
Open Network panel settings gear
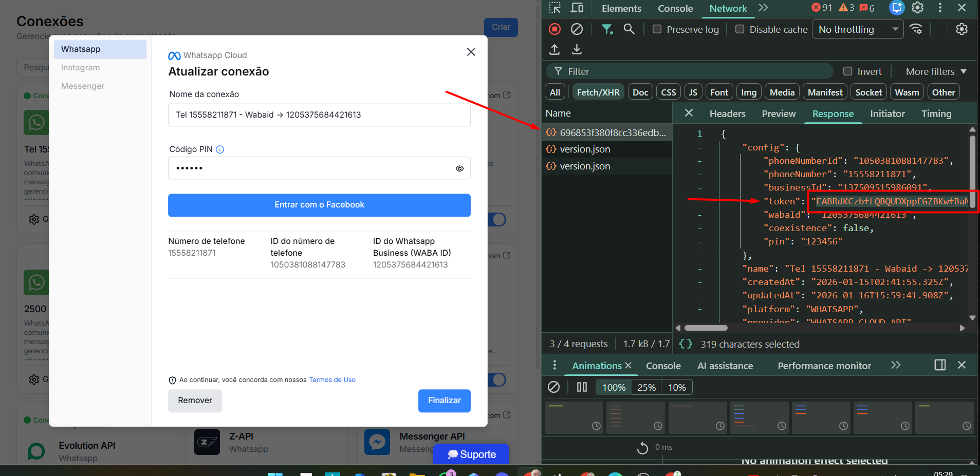click(x=961, y=29)
